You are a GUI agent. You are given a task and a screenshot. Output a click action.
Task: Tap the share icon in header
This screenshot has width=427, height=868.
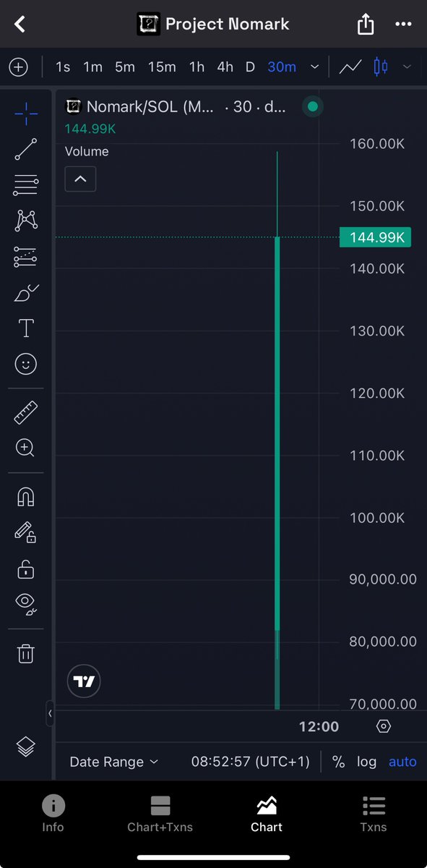click(x=366, y=24)
